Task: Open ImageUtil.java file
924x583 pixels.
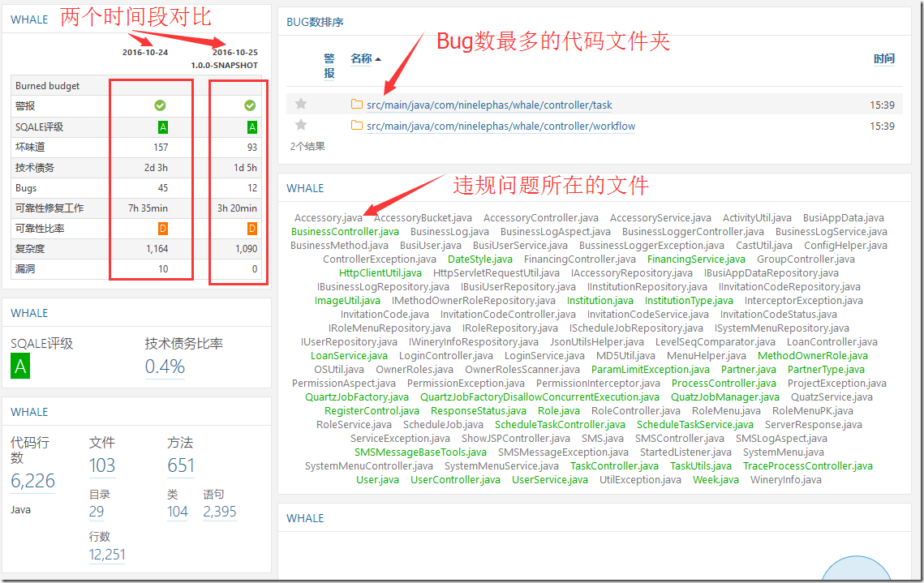Action: click(347, 300)
